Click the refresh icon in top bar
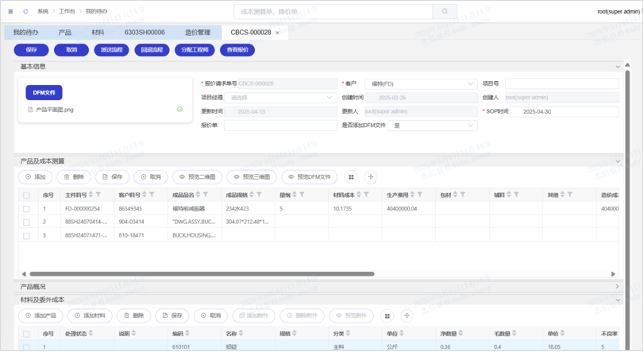644x352 pixels. [25, 11]
